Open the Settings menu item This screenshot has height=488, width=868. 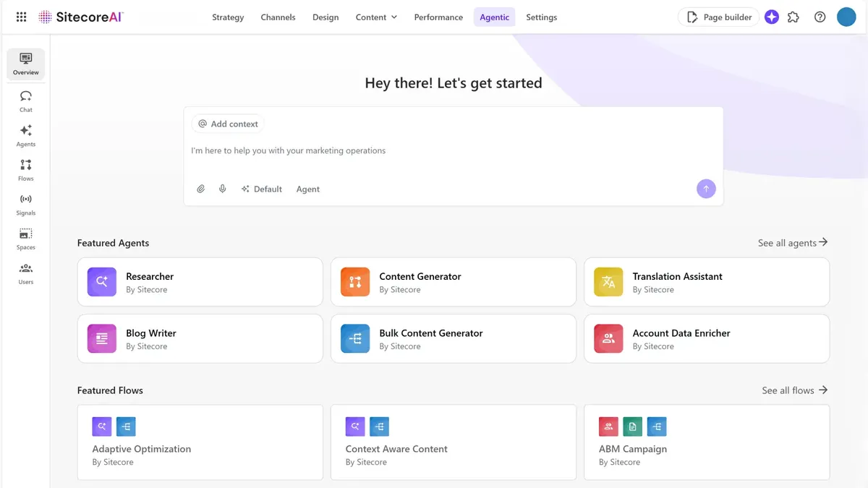point(541,17)
